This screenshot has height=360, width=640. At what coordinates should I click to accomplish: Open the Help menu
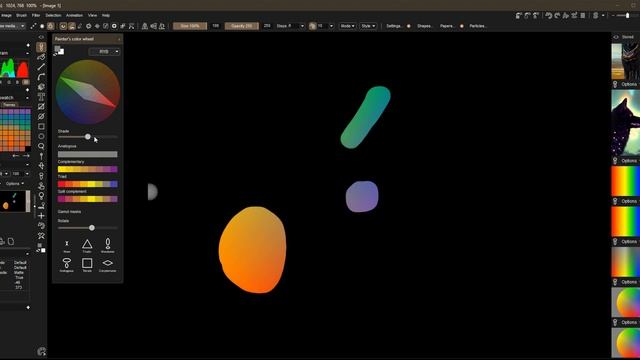point(106,15)
